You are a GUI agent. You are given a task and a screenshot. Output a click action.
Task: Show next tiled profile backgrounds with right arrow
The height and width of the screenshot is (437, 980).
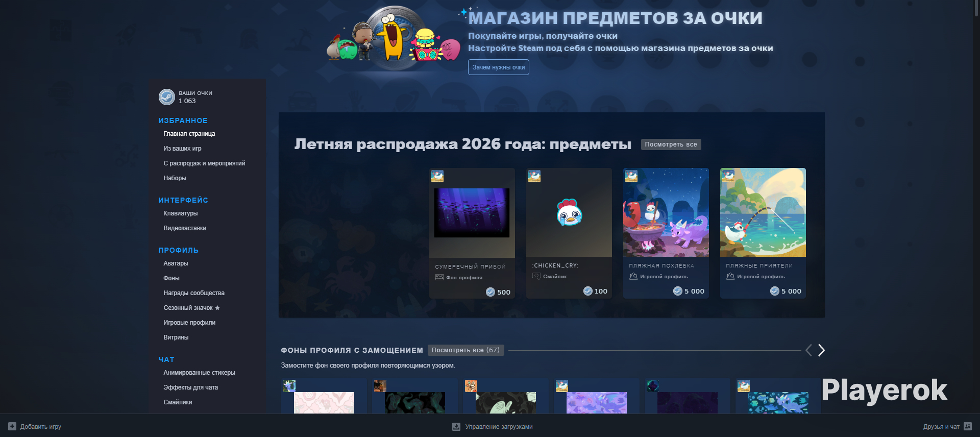coord(821,350)
